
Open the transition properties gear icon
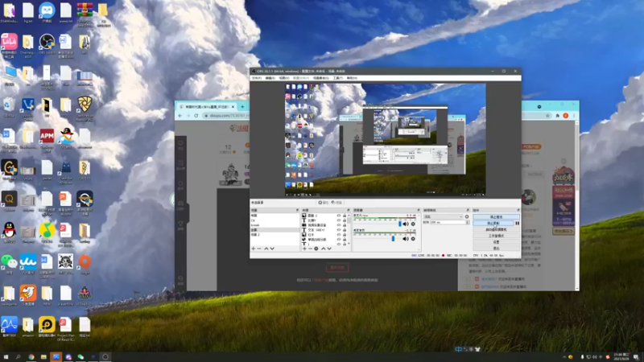[x=467, y=216]
